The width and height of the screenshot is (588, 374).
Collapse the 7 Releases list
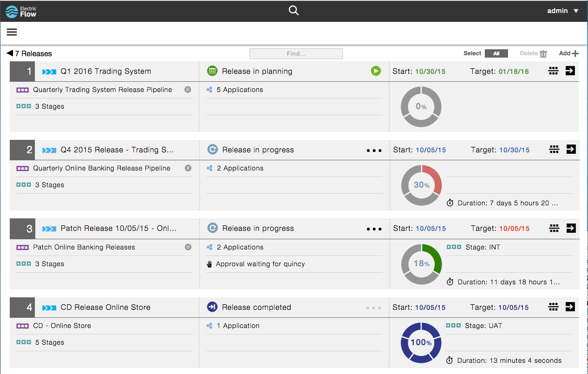[x=10, y=53]
